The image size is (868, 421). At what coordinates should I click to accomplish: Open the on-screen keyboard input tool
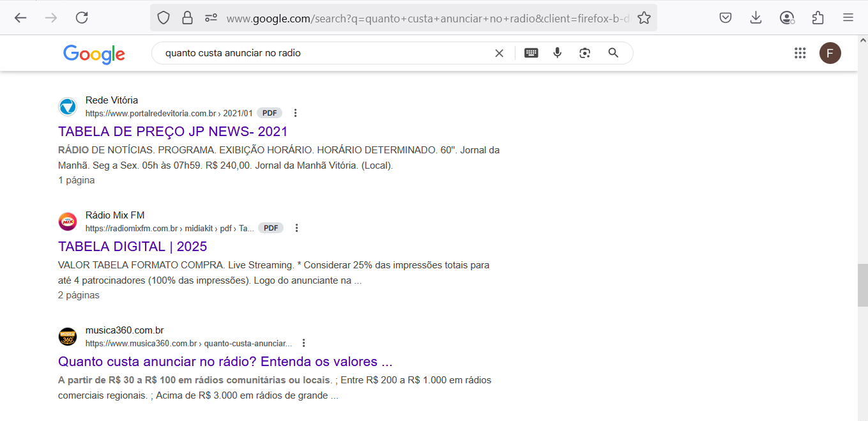[531, 53]
